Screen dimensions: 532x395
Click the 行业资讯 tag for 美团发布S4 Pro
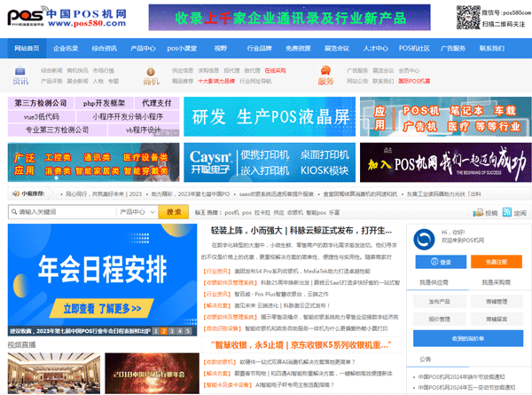pyautogui.click(x=217, y=271)
